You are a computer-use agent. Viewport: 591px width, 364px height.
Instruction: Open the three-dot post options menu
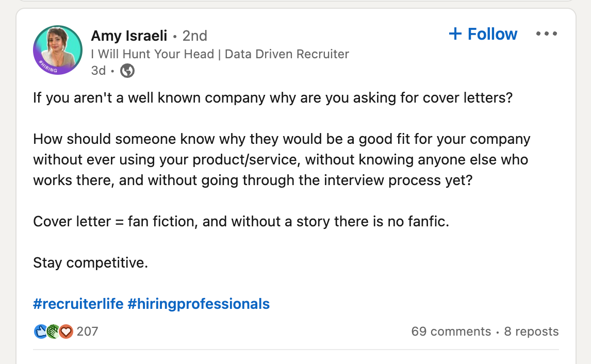coord(546,34)
